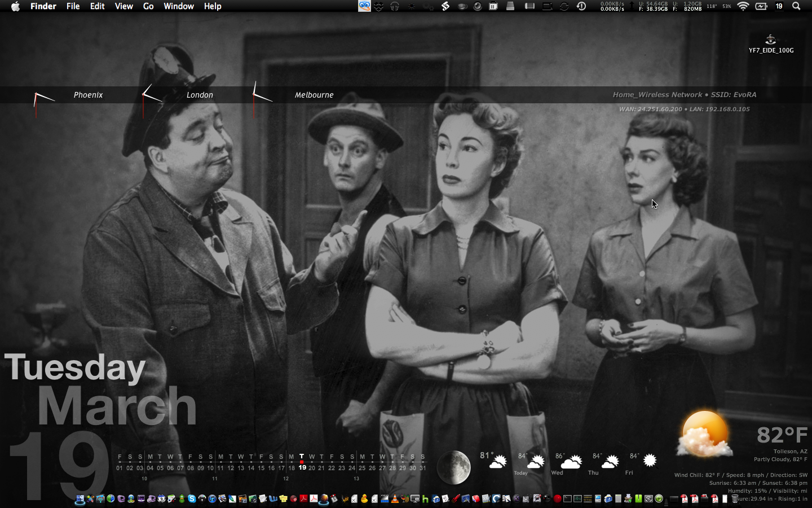
Task: Click headphones icon in menu bar
Action: [x=395, y=6]
